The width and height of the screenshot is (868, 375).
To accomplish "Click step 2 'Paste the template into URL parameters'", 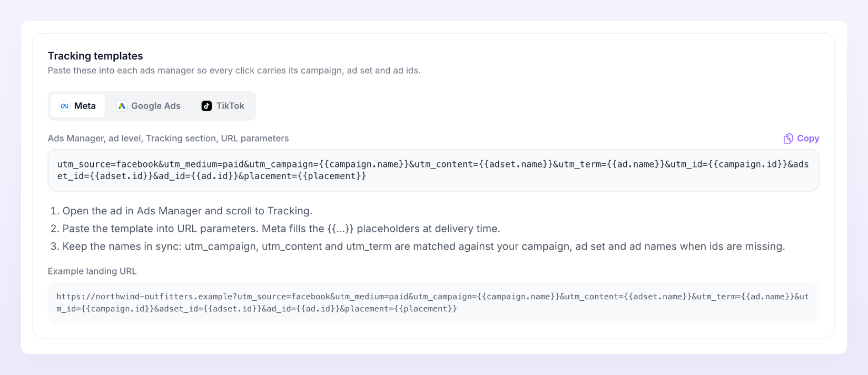I will pyautogui.click(x=281, y=229).
